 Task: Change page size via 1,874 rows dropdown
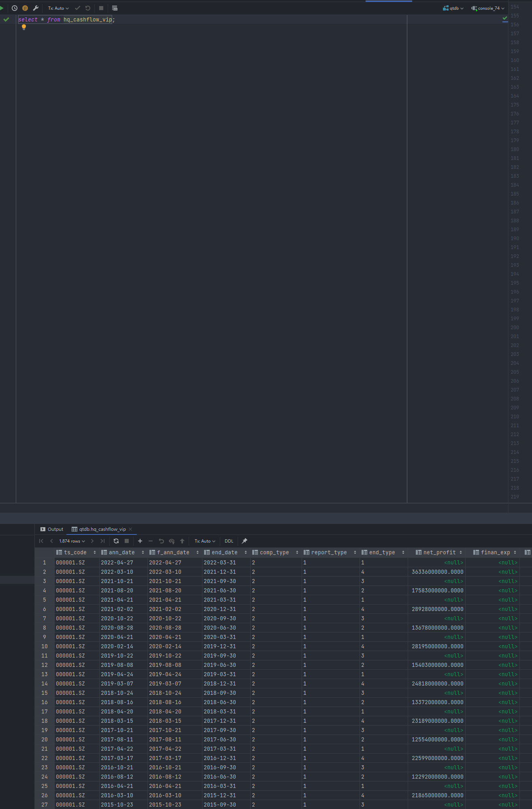tap(72, 541)
